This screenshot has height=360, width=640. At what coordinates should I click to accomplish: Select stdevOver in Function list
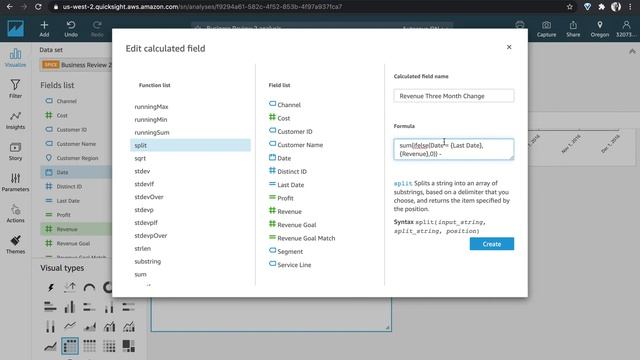149,197
